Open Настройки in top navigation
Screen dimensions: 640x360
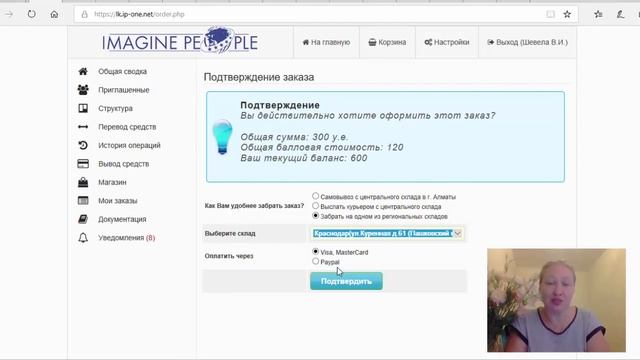pos(447,42)
